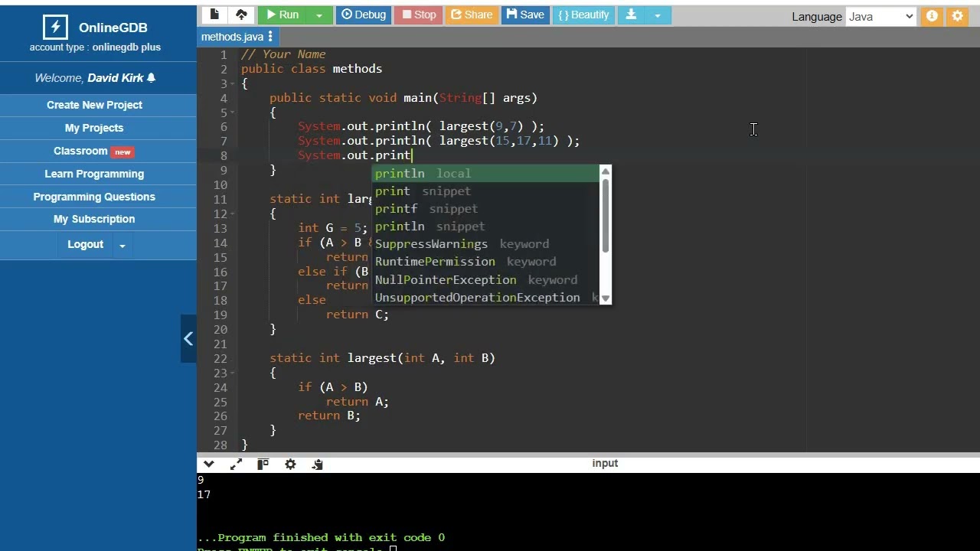
Task: Go to My Projects
Action: [x=94, y=128]
